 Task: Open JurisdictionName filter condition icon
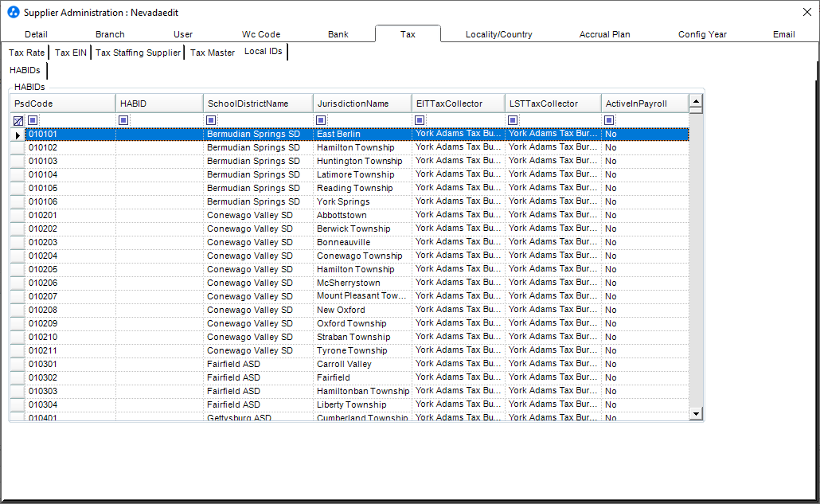[x=321, y=120]
